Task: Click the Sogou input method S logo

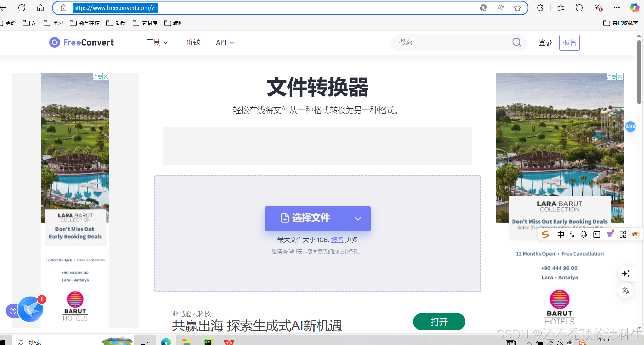Action: [x=546, y=234]
